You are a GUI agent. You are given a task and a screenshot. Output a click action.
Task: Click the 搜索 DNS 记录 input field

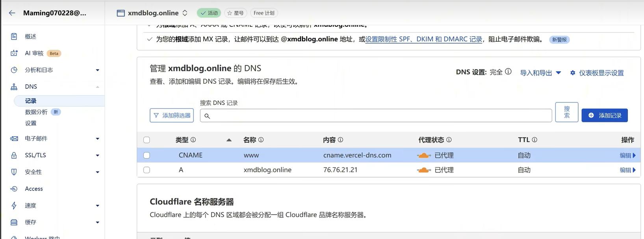click(x=376, y=115)
